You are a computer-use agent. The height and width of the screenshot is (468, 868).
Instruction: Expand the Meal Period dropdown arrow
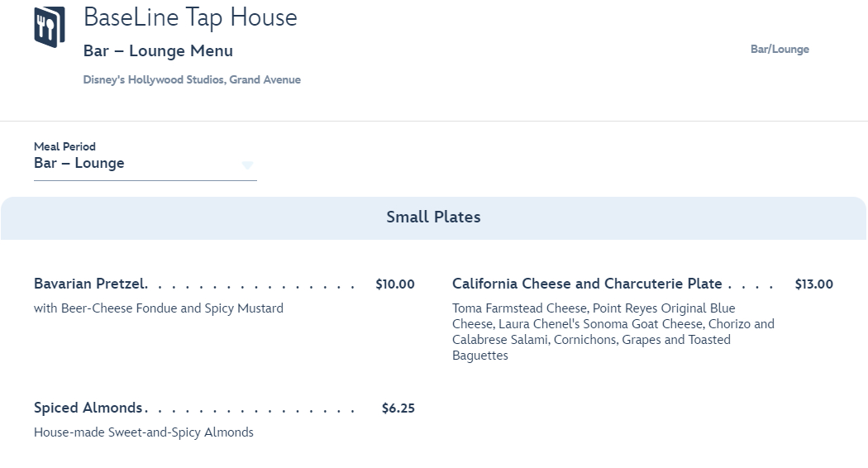tap(247, 165)
